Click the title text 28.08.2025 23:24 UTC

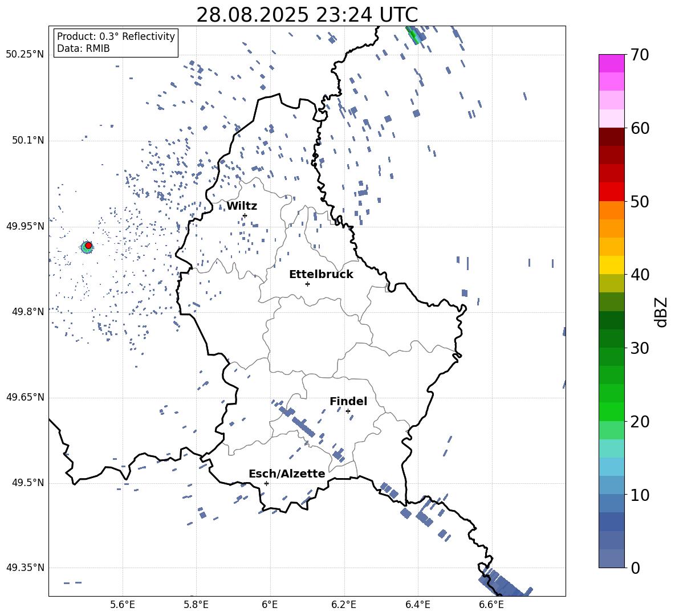pos(307,15)
